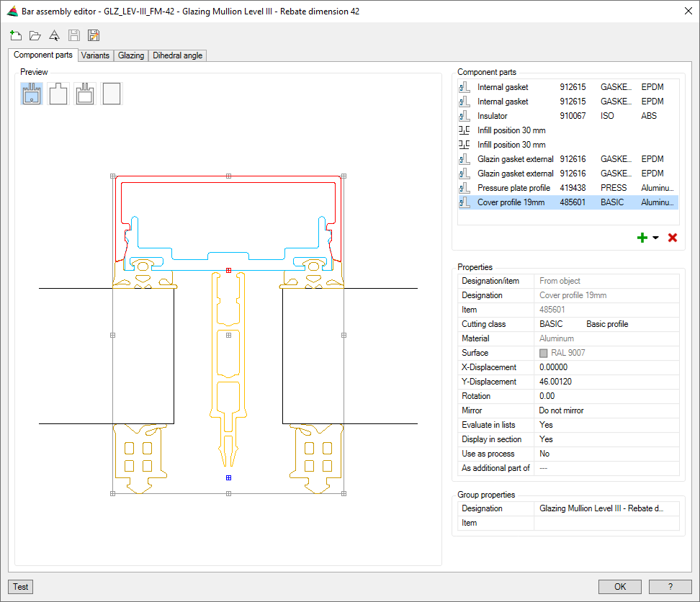
Task: Click the grayed-out Save floppy icon
Action: [x=73, y=35]
